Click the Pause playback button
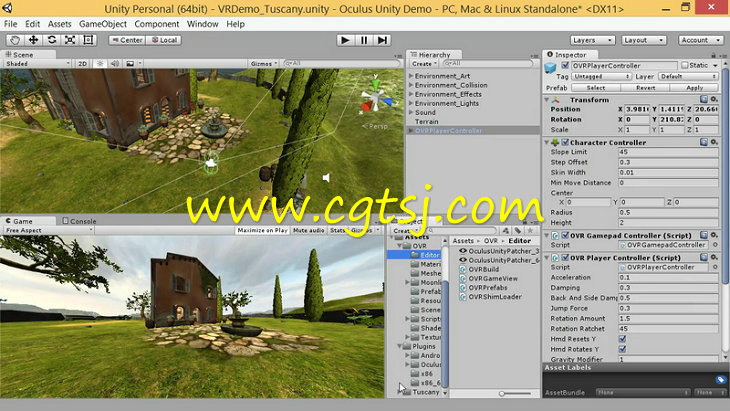The width and height of the screenshot is (730, 411). point(364,40)
